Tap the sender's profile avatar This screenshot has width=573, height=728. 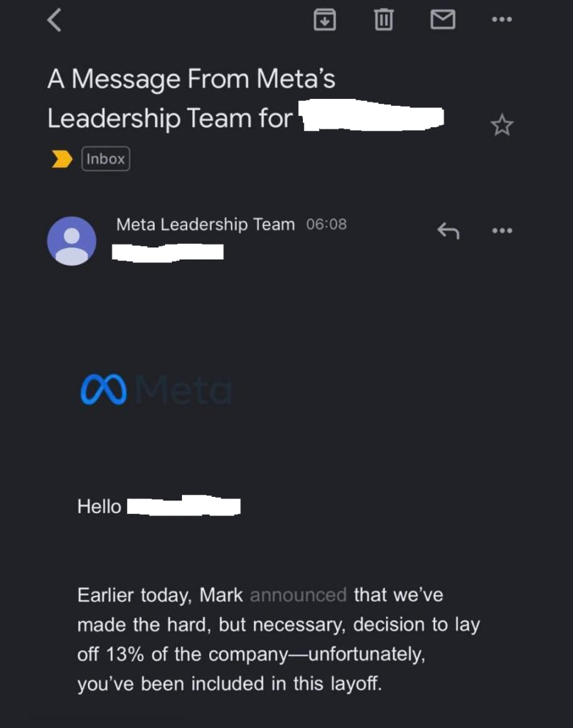pos(71,241)
